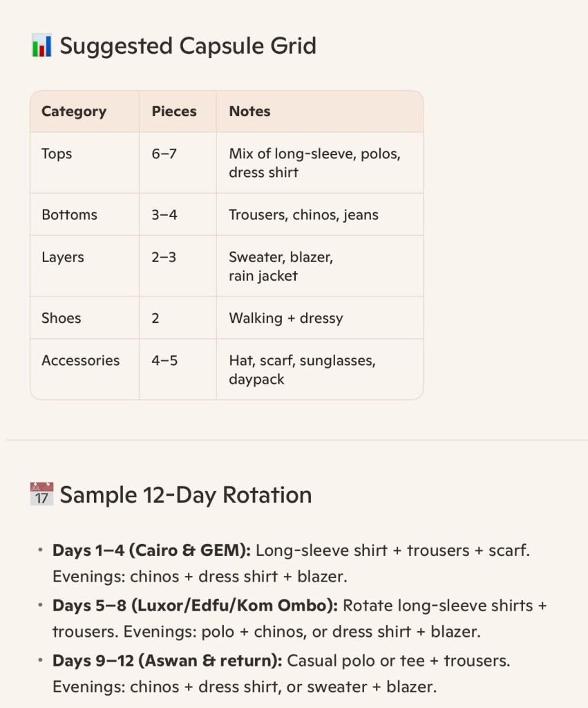Click the Notes column header
588x708 pixels.
(249, 111)
